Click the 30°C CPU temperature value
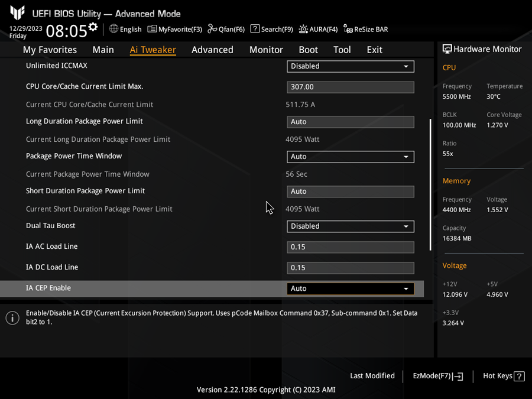The height and width of the screenshot is (399, 532). click(494, 97)
